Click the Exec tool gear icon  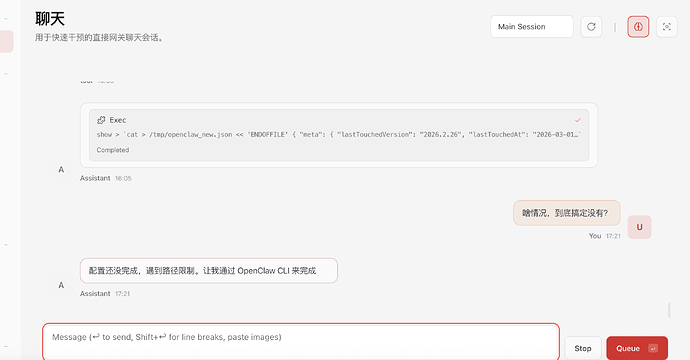click(101, 120)
